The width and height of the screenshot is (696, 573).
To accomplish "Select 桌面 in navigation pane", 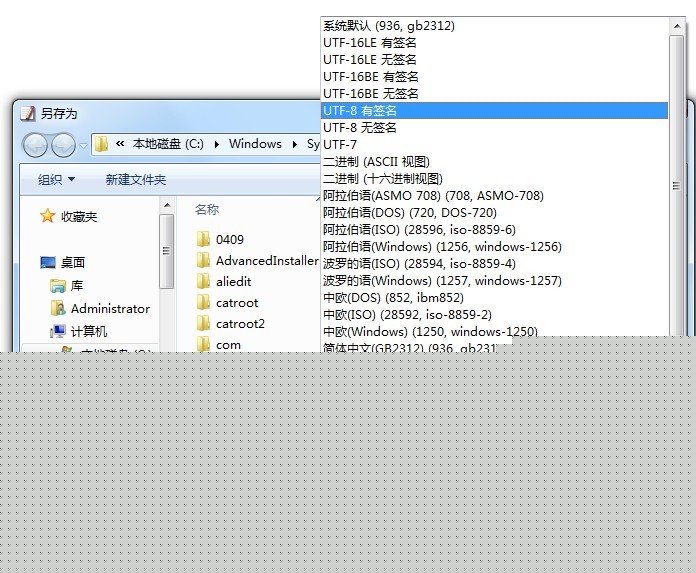I will (72, 262).
